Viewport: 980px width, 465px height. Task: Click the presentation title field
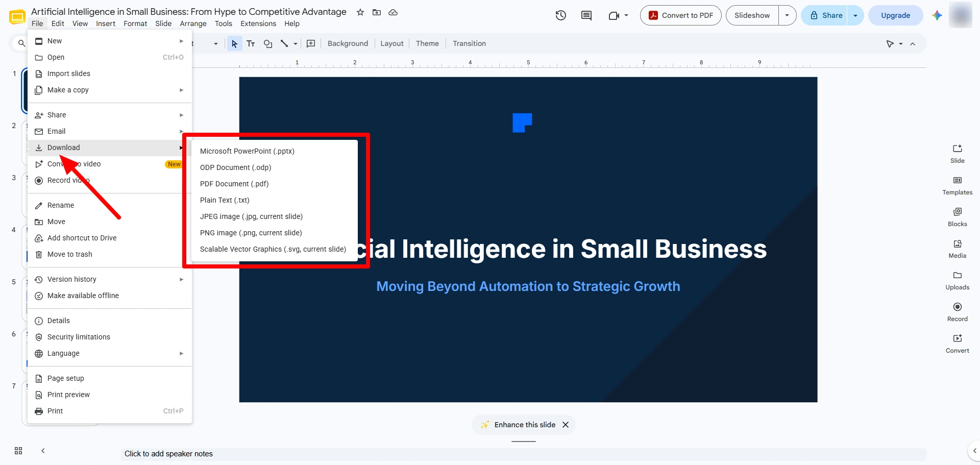pos(189,12)
